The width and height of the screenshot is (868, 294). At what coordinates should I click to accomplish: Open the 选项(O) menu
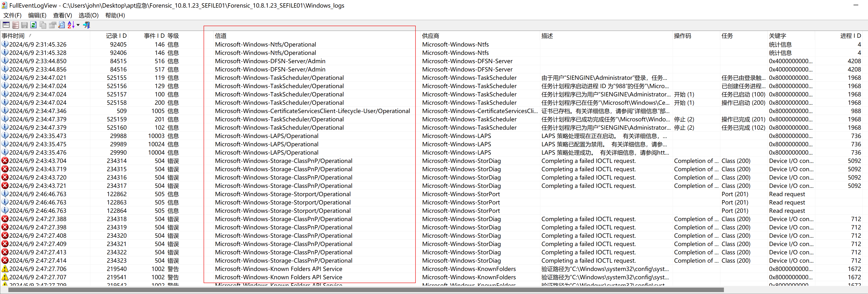click(x=88, y=15)
